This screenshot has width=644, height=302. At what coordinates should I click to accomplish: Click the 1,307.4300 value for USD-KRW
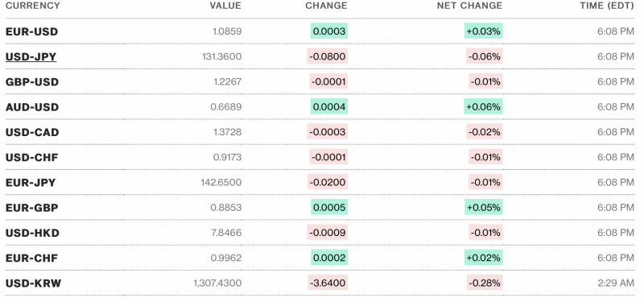pyautogui.click(x=217, y=283)
